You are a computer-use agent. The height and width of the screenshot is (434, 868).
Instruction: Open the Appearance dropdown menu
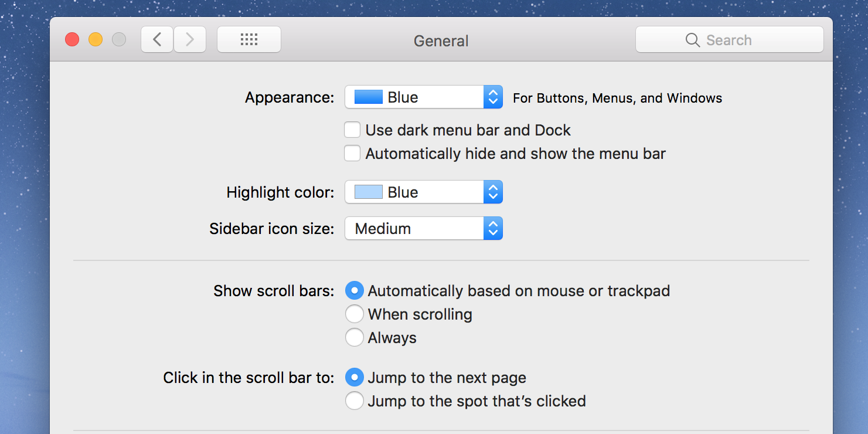423,97
